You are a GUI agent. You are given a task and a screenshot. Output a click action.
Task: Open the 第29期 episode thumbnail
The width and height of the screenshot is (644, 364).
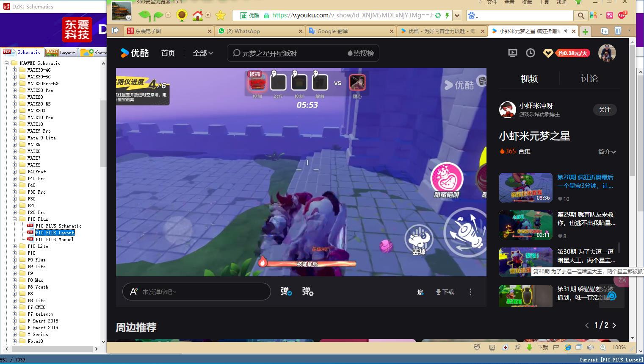click(526, 225)
